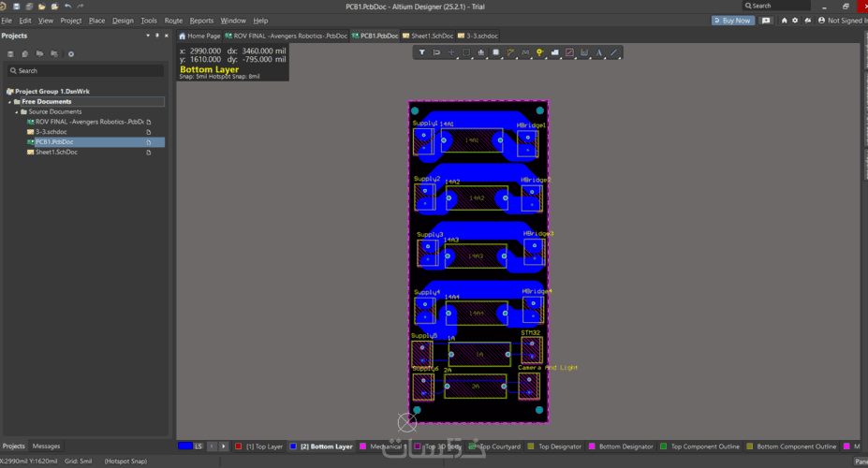Click the Buy Now button

click(x=731, y=20)
